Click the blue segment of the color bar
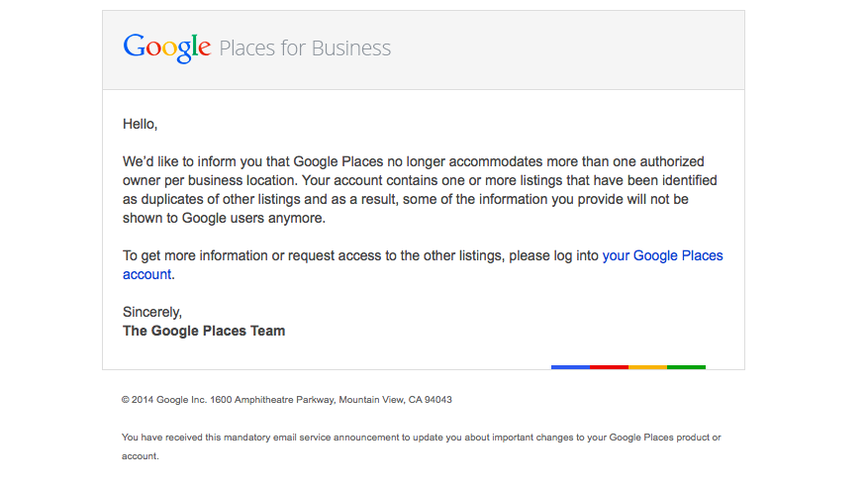The image size is (868, 488). [570, 366]
